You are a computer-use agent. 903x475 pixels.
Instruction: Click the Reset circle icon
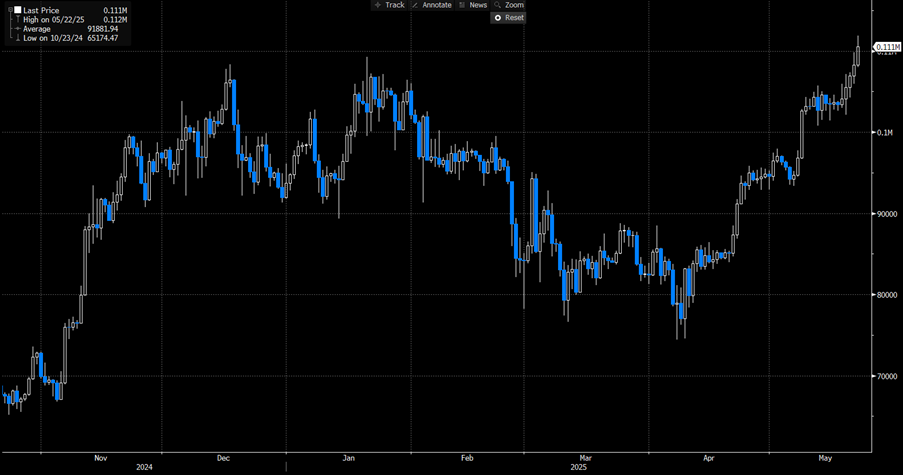click(x=497, y=18)
